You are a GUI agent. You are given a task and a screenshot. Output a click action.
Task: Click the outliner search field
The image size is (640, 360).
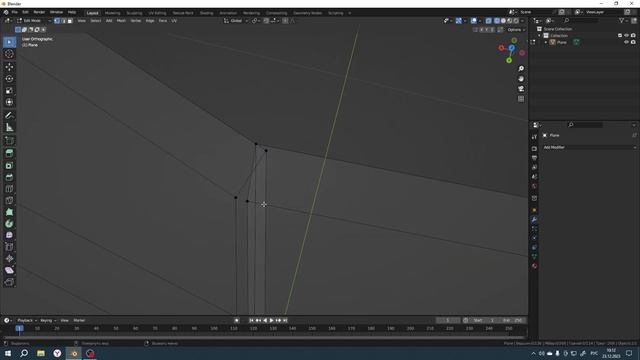click(x=581, y=20)
